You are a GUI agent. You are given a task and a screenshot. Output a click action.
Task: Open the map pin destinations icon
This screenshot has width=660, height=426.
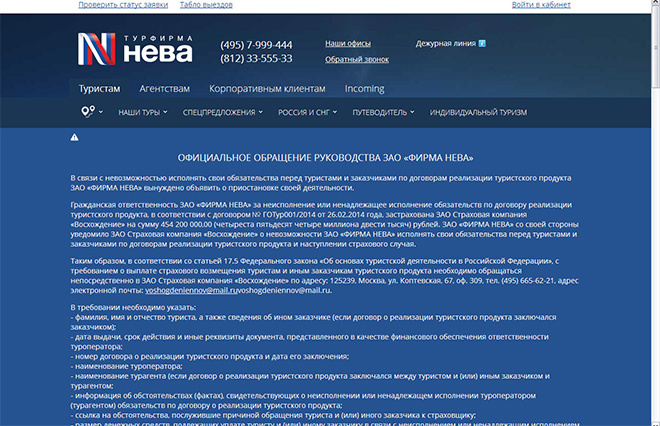pos(88,112)
